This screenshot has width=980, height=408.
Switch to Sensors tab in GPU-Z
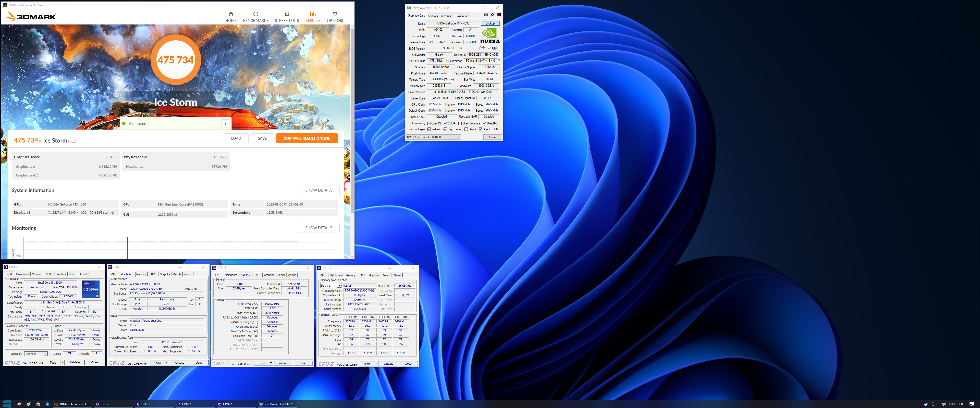click(x=433, y=16)
